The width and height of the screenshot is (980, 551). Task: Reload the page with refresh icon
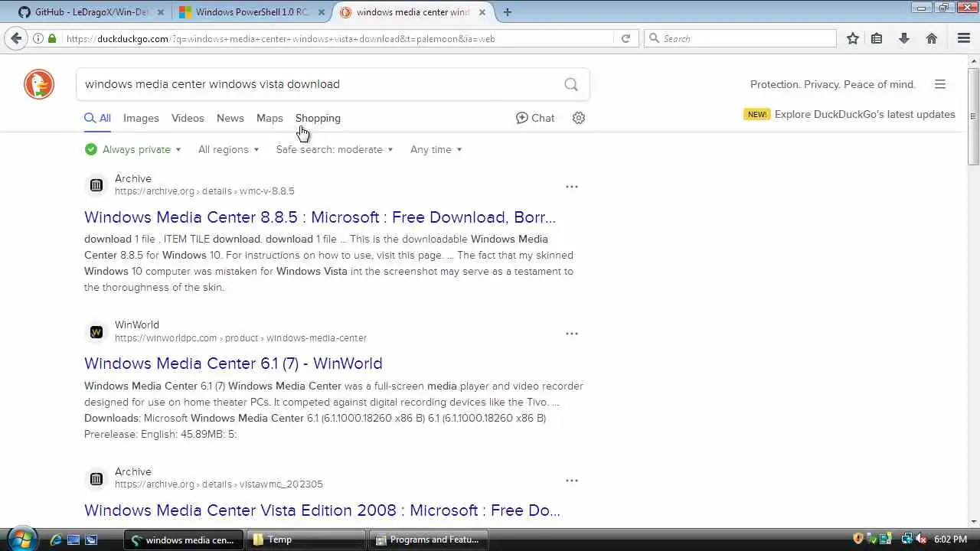[x=626, y=38]
